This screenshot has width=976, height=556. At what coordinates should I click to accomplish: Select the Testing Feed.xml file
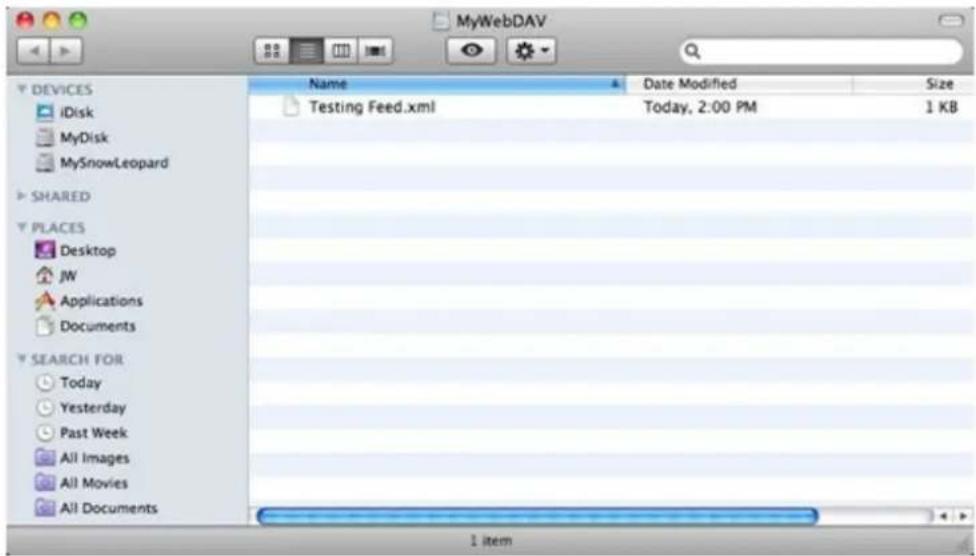[x=372, y=107]
